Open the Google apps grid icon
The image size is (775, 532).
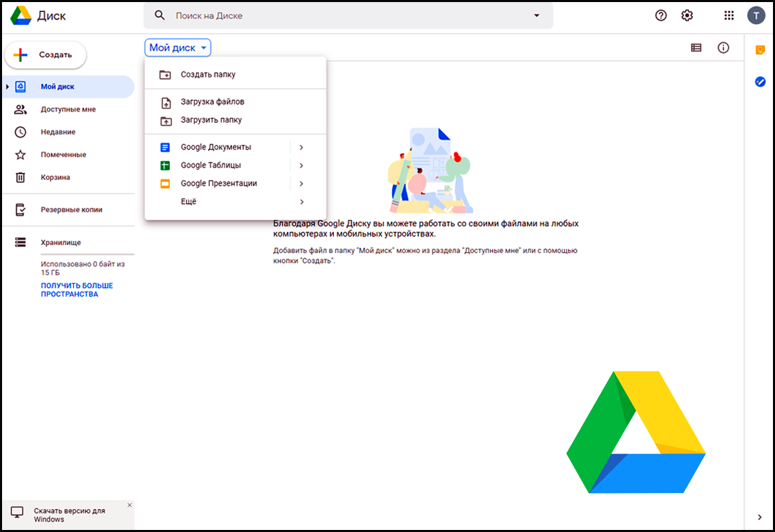click(x=729, y=15)
